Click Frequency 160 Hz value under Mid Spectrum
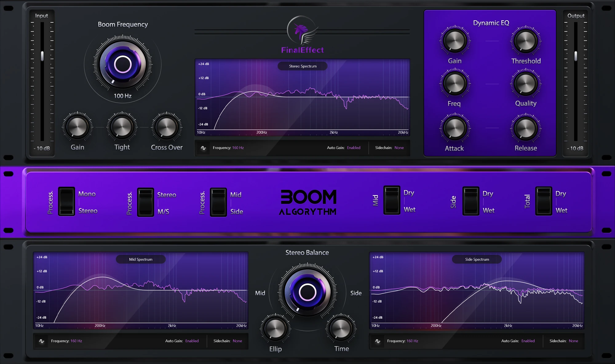 tap(76, 341)
